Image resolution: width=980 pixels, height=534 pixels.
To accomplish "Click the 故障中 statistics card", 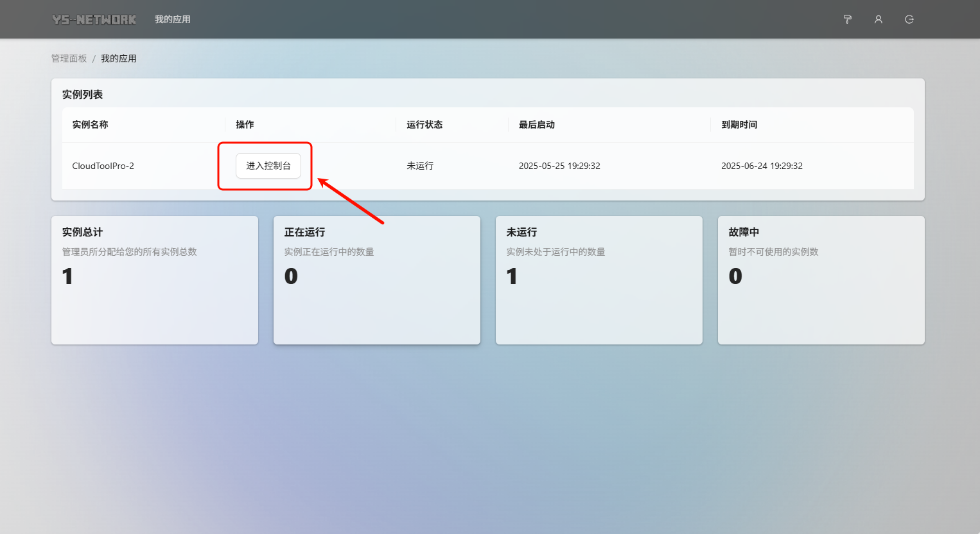I will point(821,280).
